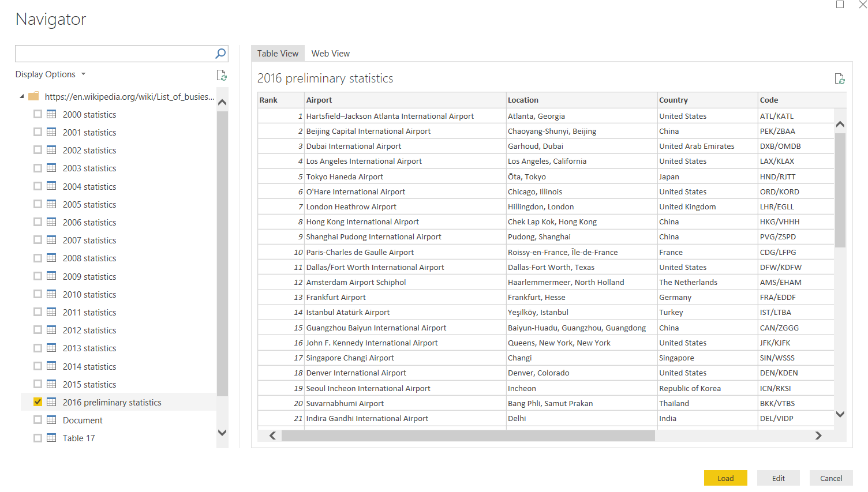Viewport: 868px width, 492px height.
Task: Select the Table View tab
Action: point(278,54)
